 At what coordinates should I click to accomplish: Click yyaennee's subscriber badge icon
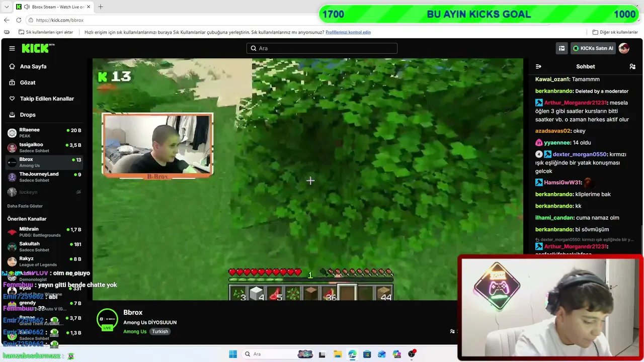tap(539, 143)
